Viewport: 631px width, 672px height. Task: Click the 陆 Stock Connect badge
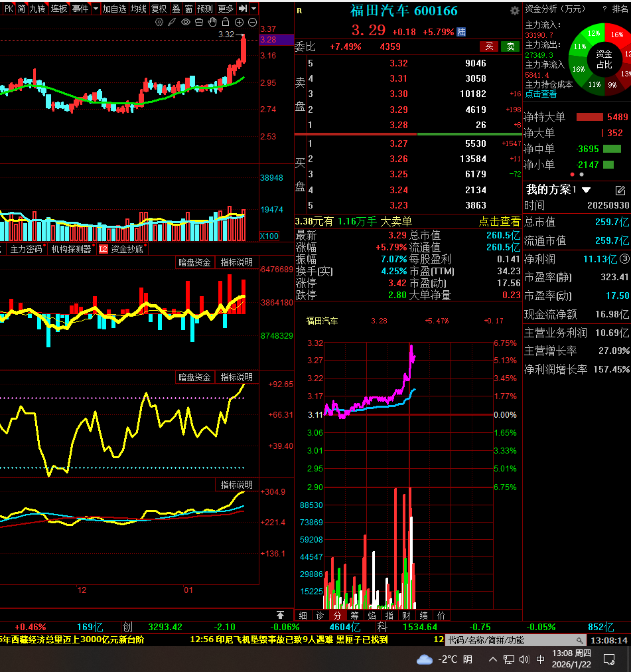pos(461,32)
